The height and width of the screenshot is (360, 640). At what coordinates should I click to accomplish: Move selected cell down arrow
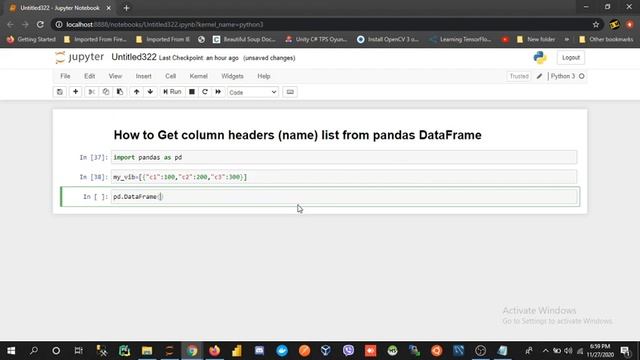click(150, 92)
